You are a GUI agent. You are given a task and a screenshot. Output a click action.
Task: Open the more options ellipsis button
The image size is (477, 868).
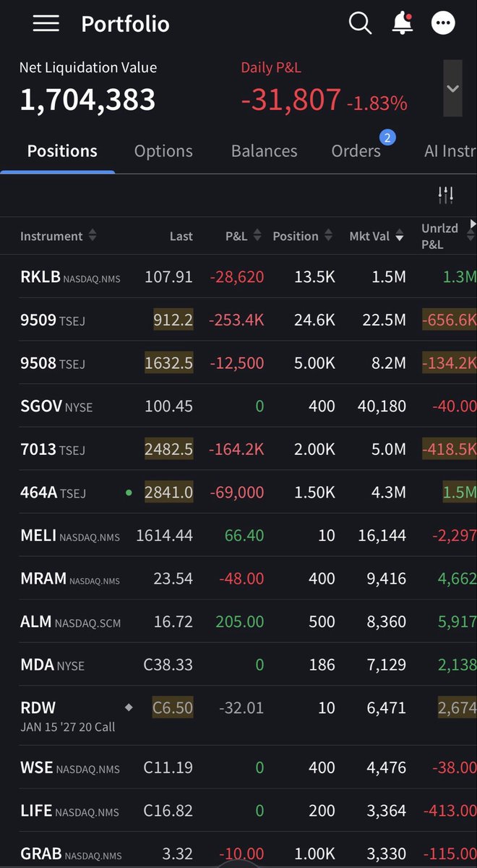point(444,23)
